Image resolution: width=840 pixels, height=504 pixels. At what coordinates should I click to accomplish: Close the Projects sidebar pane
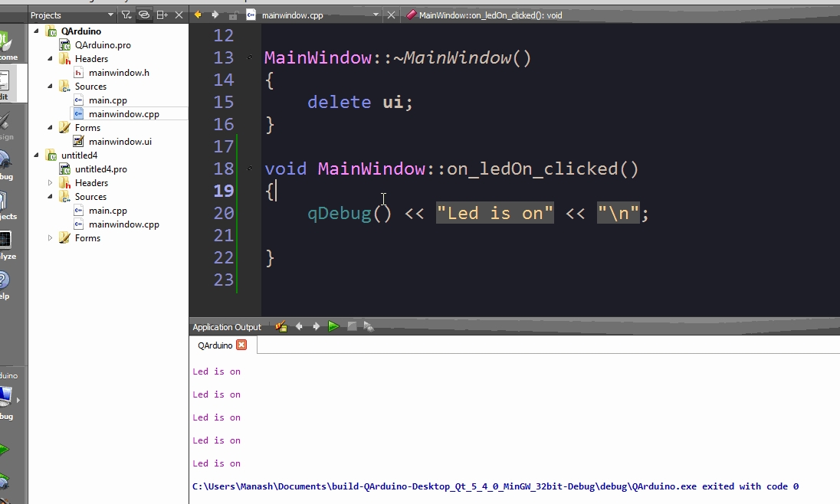point(179,15)
